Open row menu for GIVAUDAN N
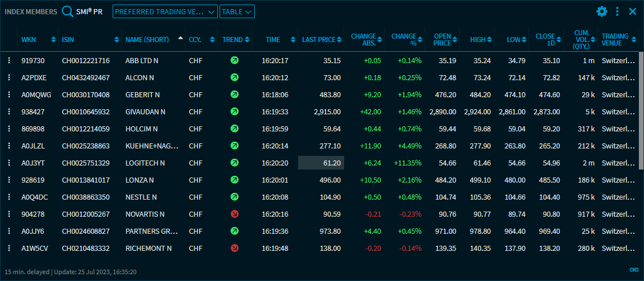The width and height of the screenshot is (644, 281). (9, 112)
